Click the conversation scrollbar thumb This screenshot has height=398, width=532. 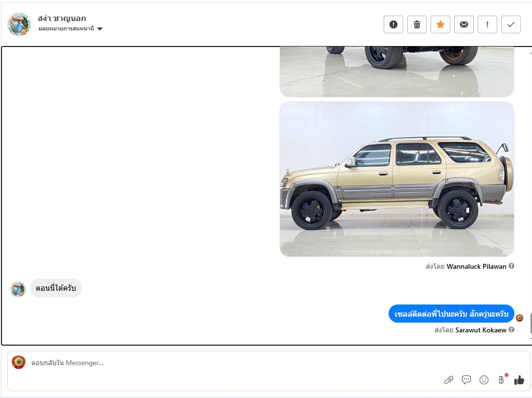tap(531, 324)
